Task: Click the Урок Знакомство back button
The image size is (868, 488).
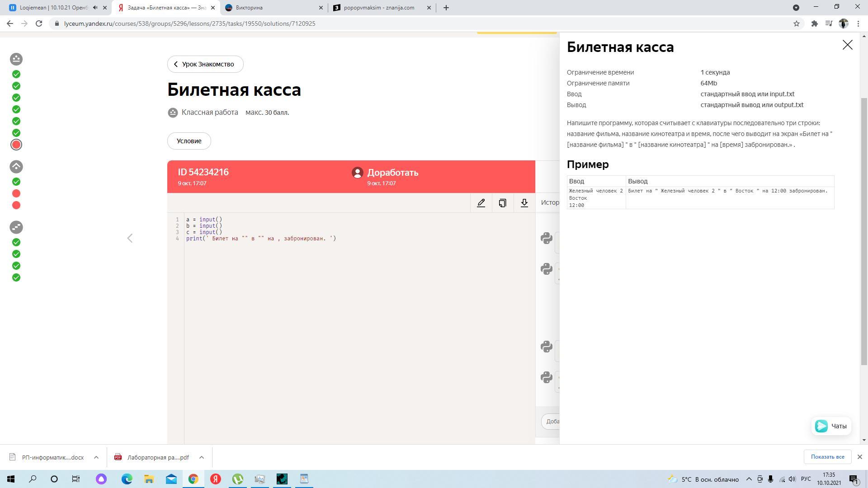Action: (205, 64)
